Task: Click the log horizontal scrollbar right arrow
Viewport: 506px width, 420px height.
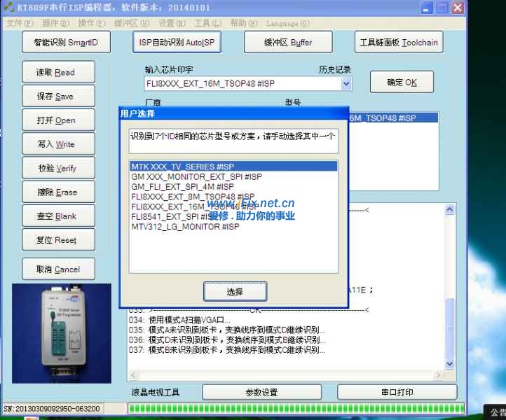Action: click(438, 375)
